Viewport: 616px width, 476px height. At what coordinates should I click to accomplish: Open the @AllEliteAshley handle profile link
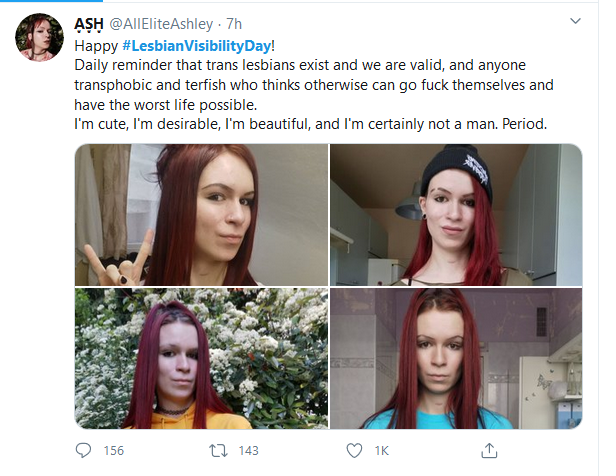[x=161, y=24]
